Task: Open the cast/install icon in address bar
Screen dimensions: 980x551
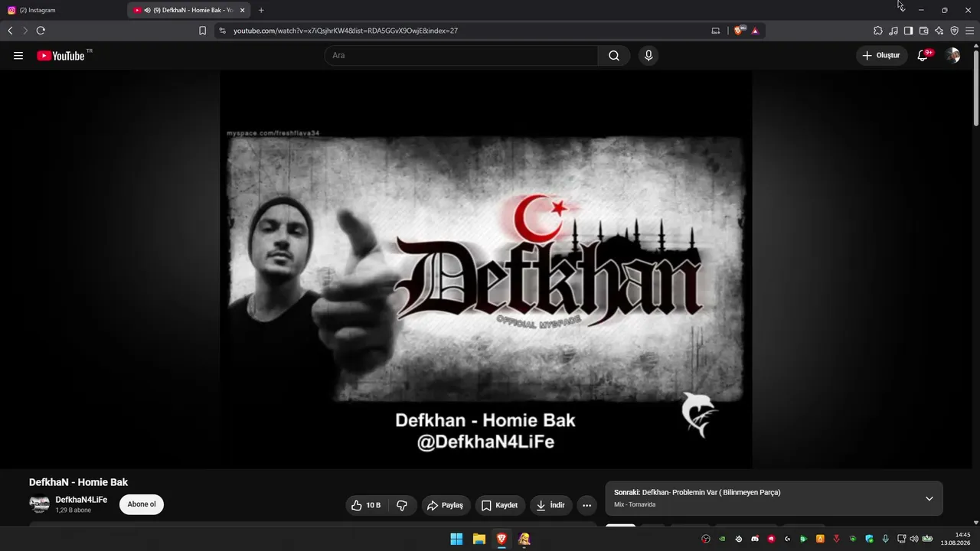Action: [716, 31]
